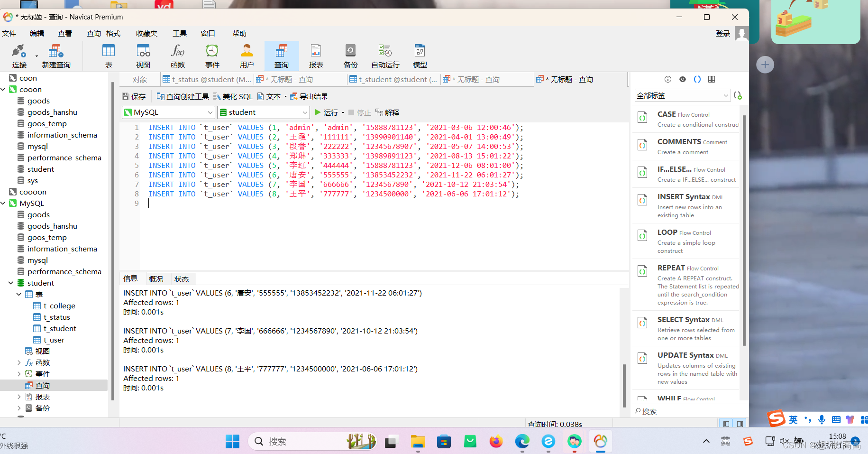This screenshot has width=868, height=454.
Task: Open the 工具 menu
Action: click(179, 33)
